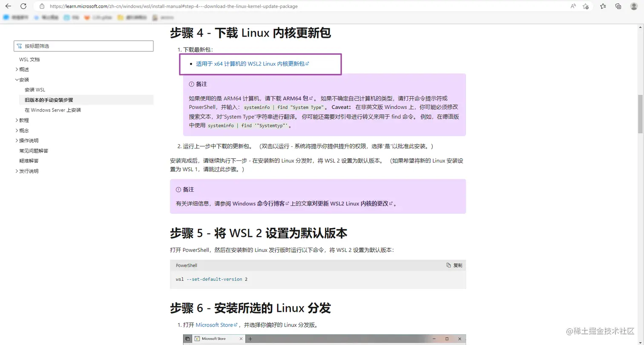Open 疑难解答 in the sidebar

(x=29, y=161)
